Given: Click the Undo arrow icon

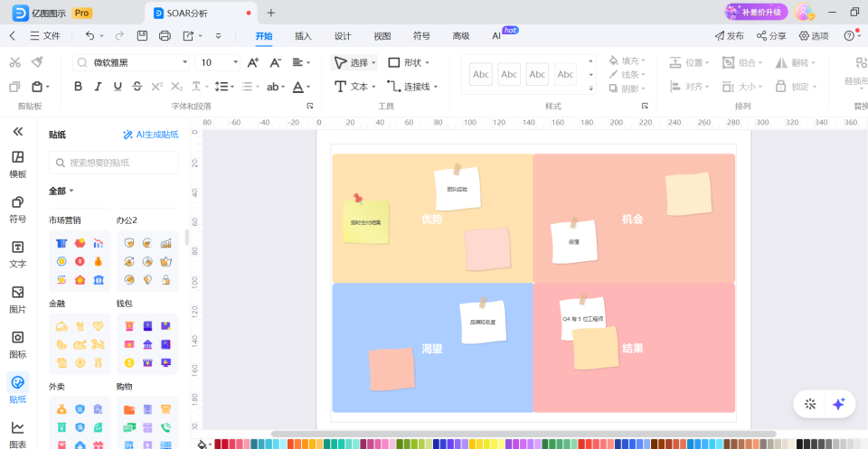Looking at the screenshot, I should tap(90, 36).
